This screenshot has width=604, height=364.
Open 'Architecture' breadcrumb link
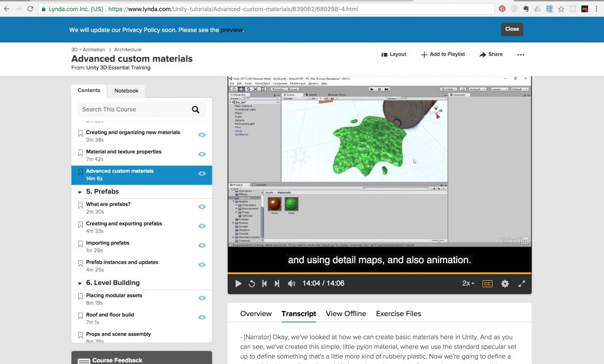coord(127,50)
